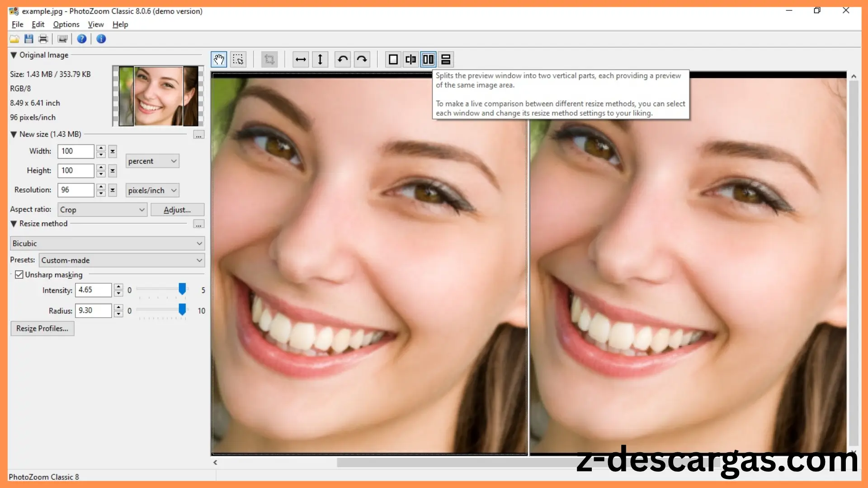Screen dimensions: 868x488
Task: Click the Height input field
Action: pyautogui.click(x=76, y=171)
